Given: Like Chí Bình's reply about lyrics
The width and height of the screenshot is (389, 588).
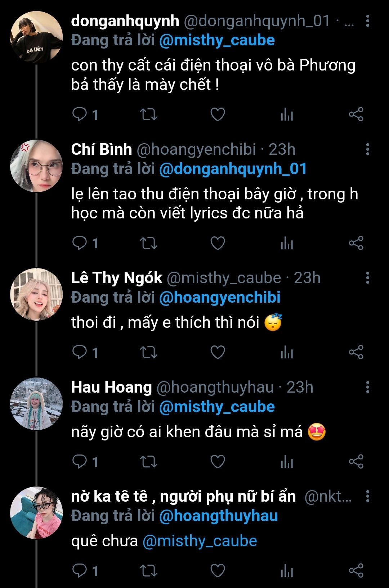Looking at the screenshot, I should pos(218,243).
